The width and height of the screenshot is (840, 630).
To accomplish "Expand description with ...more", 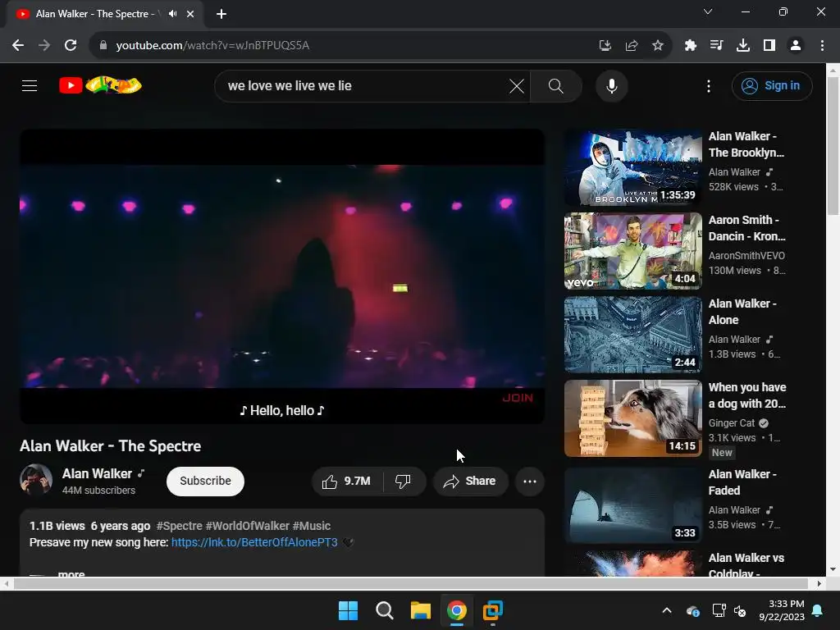I will pyautogui.click(x=71, y=573).
